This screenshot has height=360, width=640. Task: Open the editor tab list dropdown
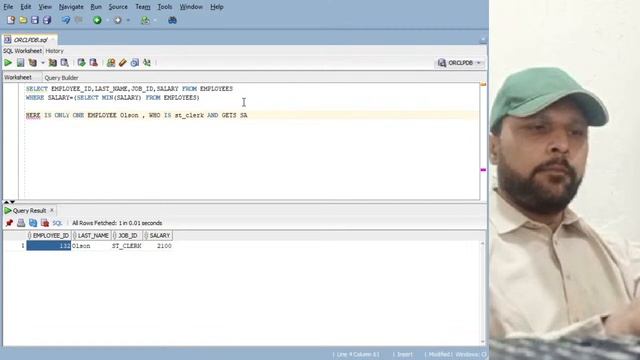click(483, 40)
